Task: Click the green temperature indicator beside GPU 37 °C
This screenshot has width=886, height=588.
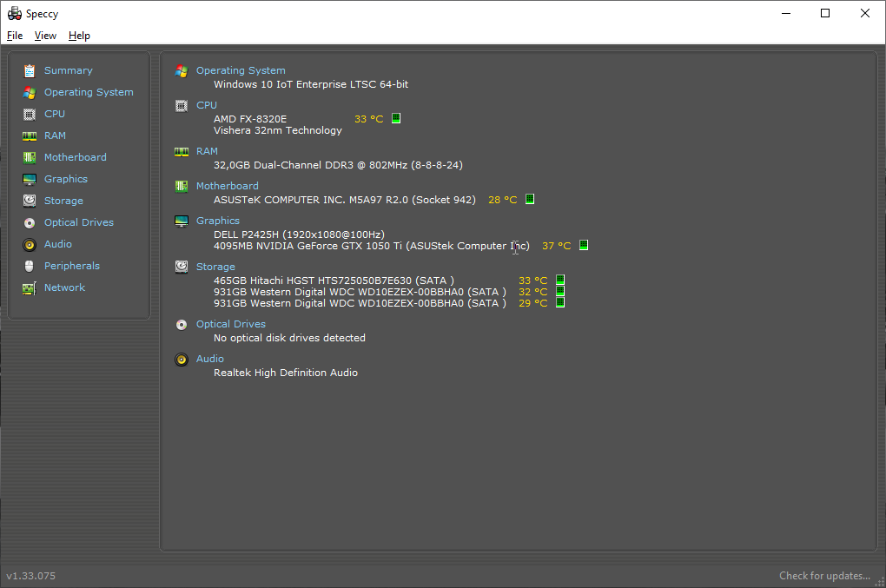Action: tap(584, 245)
